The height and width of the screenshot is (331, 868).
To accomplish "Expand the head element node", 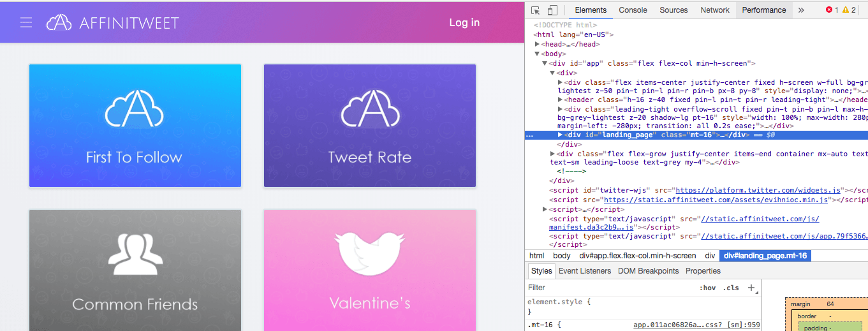I will tap(537, 44).
